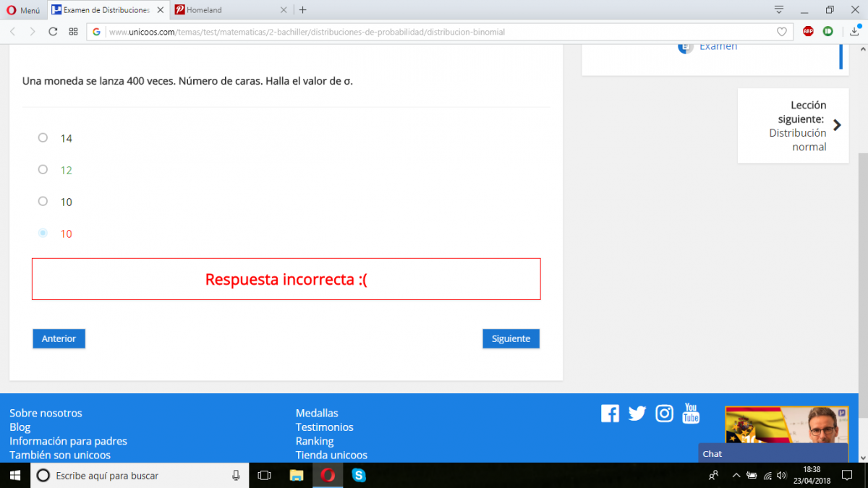Bookmark page with the heart icon

[781, 32]
